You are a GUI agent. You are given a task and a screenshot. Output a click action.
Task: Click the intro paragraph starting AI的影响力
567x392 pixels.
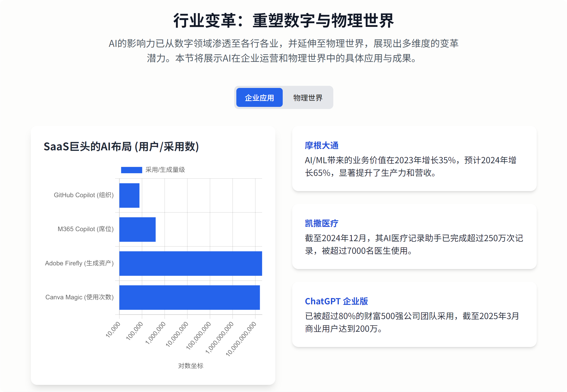click(x=284, y=51)
